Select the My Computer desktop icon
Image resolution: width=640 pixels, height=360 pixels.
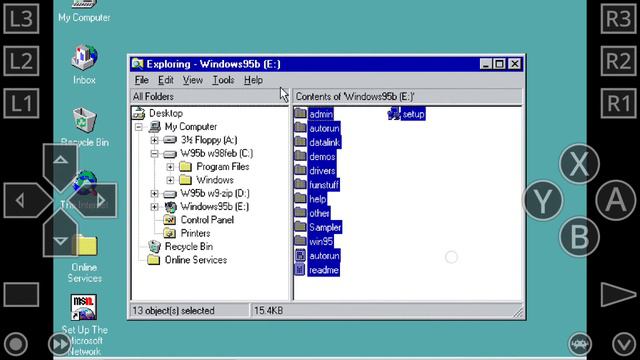click(84, 4)
